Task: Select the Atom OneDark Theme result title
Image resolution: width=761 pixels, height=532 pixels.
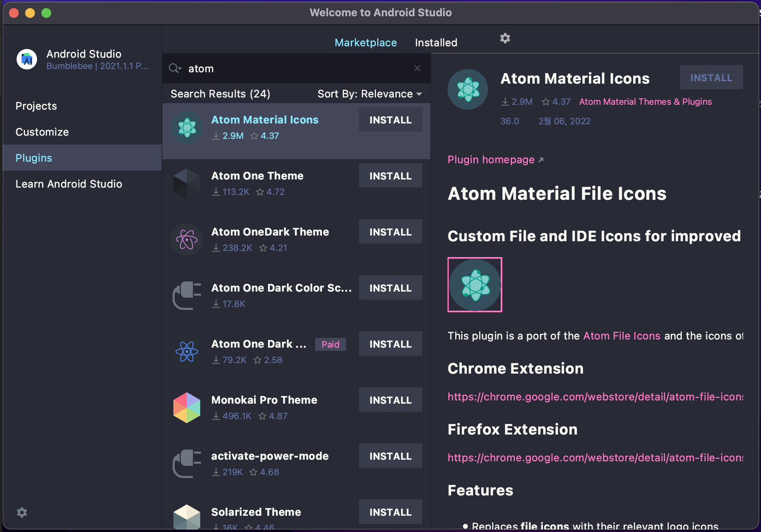Action: (x=270, y=232)
